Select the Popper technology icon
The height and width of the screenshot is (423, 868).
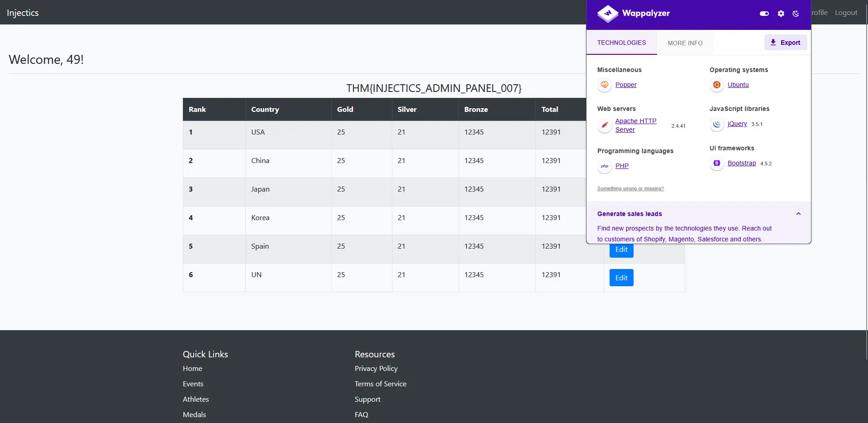(x=605, y=85)
